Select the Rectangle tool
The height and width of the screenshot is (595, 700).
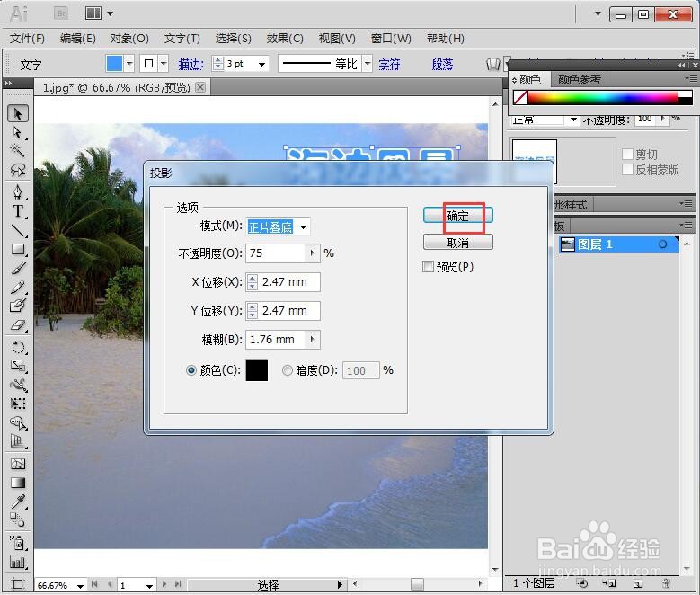tap(18, 249)
